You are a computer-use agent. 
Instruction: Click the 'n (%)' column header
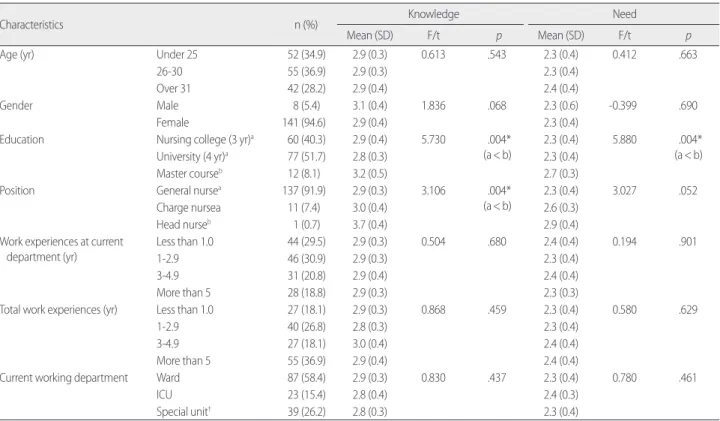pyautogui.click(x=306, y=25)
